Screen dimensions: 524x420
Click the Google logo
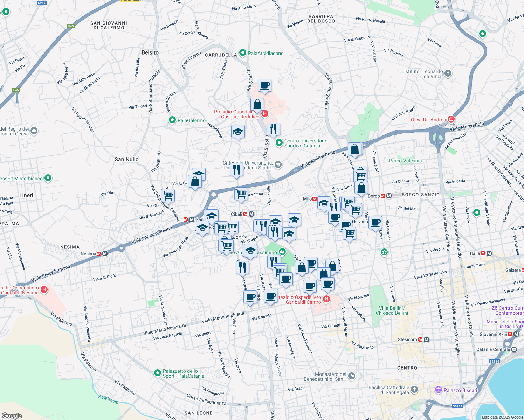(12, 416)
